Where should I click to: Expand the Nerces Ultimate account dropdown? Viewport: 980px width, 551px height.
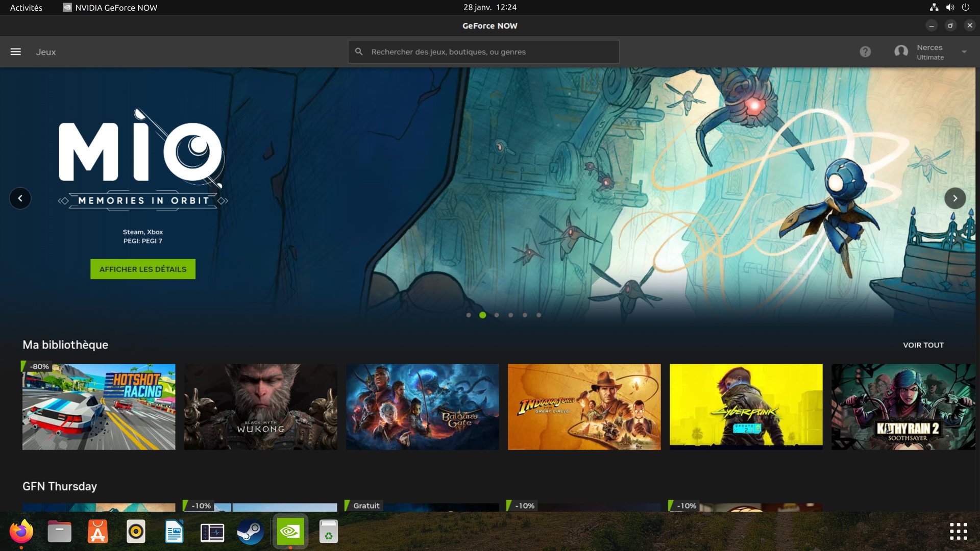pos(964,52)
